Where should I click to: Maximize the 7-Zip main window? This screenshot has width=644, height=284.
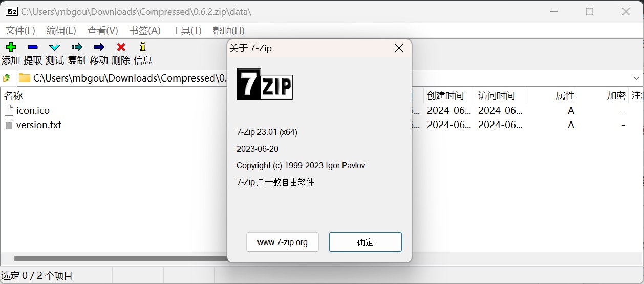coord(589,11)
